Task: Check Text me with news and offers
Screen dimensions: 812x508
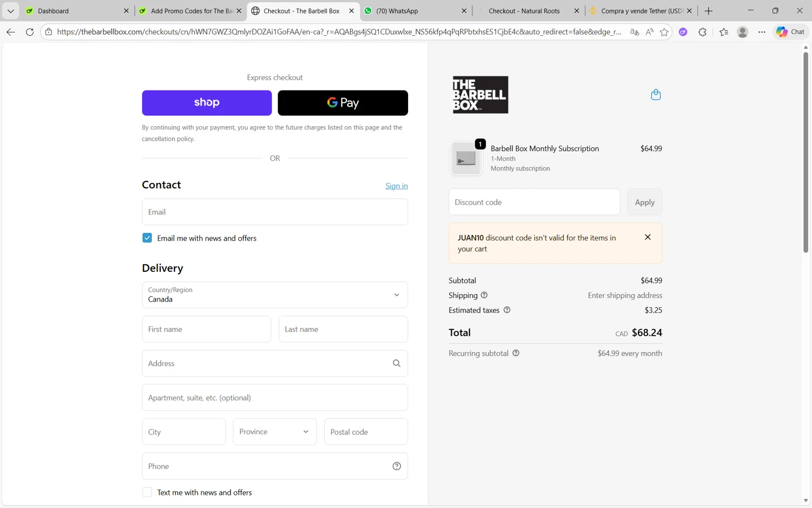Action: click(147, 492)
